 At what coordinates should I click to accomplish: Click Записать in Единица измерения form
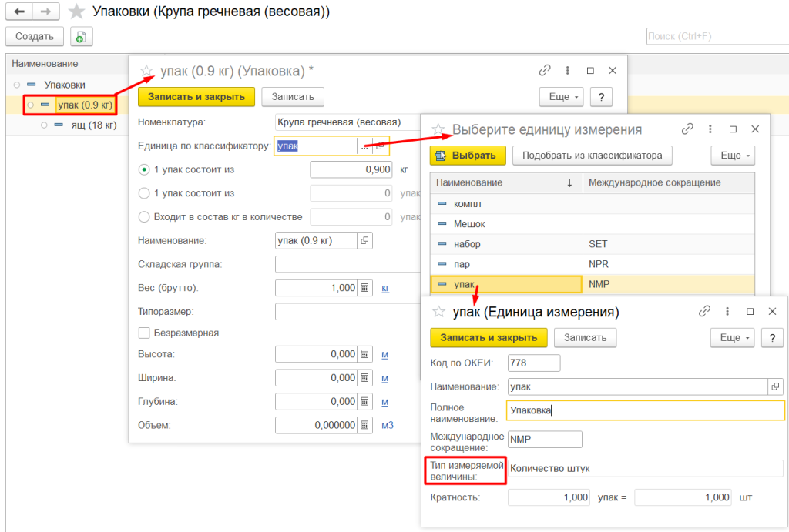pos(586,338)
